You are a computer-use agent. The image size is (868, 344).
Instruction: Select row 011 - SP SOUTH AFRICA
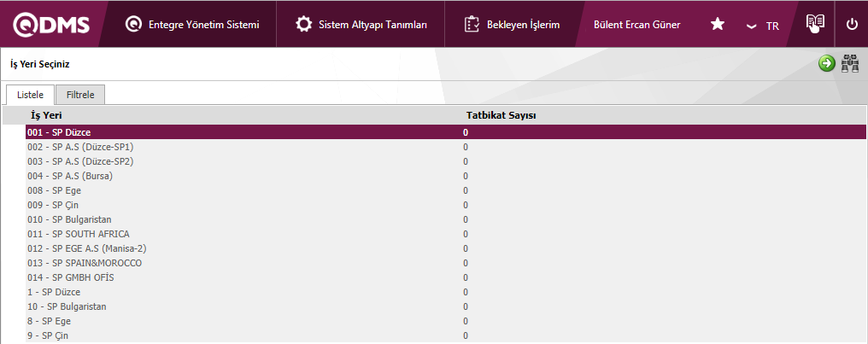point(446,234)
